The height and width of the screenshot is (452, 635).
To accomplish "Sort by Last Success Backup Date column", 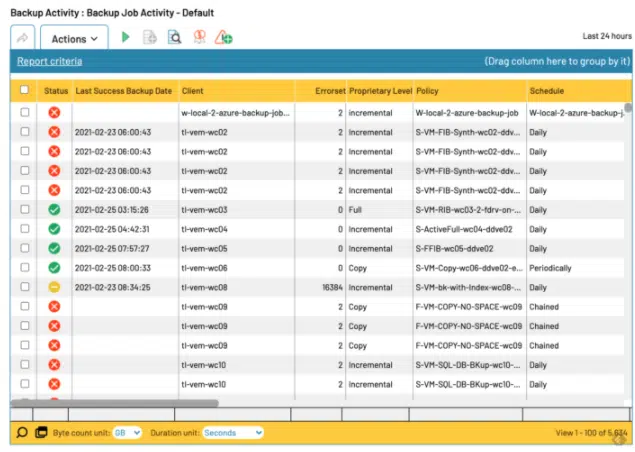I will coord(124,91).
